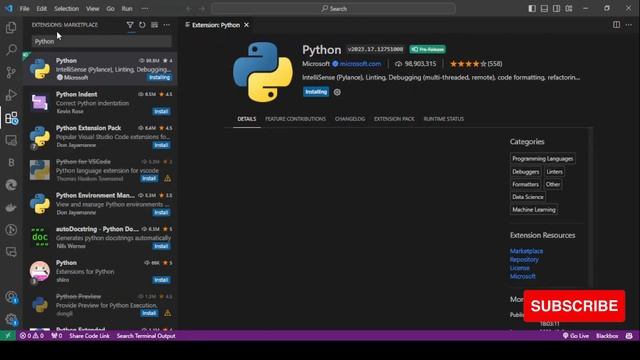Open the License resource link

[x=520, y=268]
